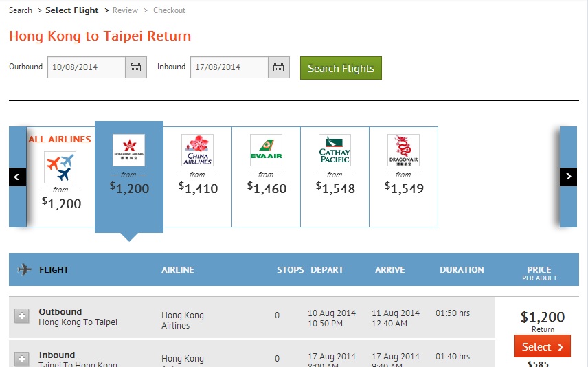This screenshot has width=588, height=367.
Task: Open the Outbound date calendar picker
Action: point(135,67)
